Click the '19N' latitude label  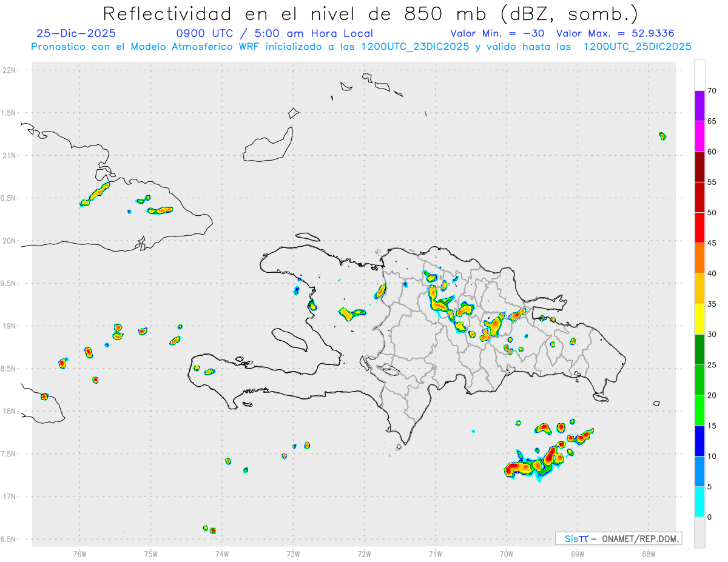point(10,326)
